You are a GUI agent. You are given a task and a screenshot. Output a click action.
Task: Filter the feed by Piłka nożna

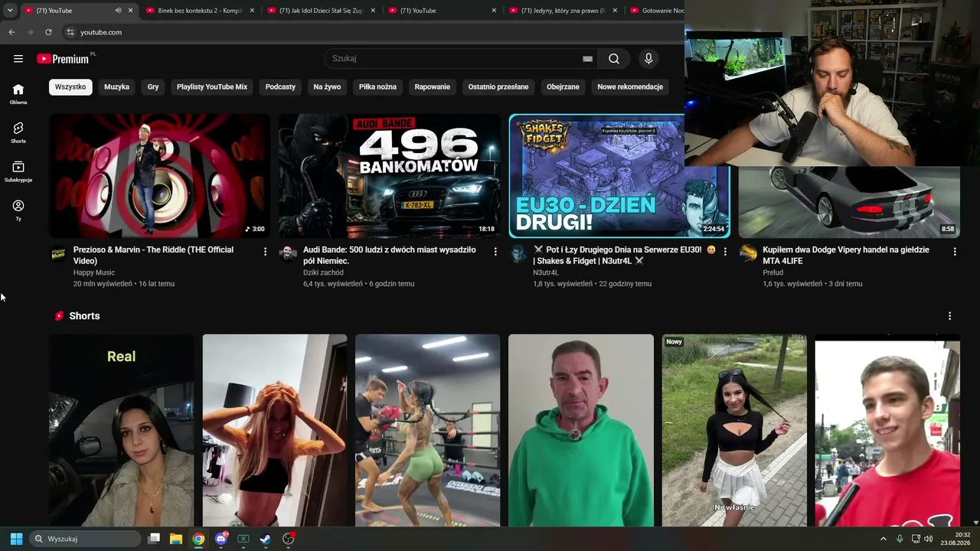[377, 87]
